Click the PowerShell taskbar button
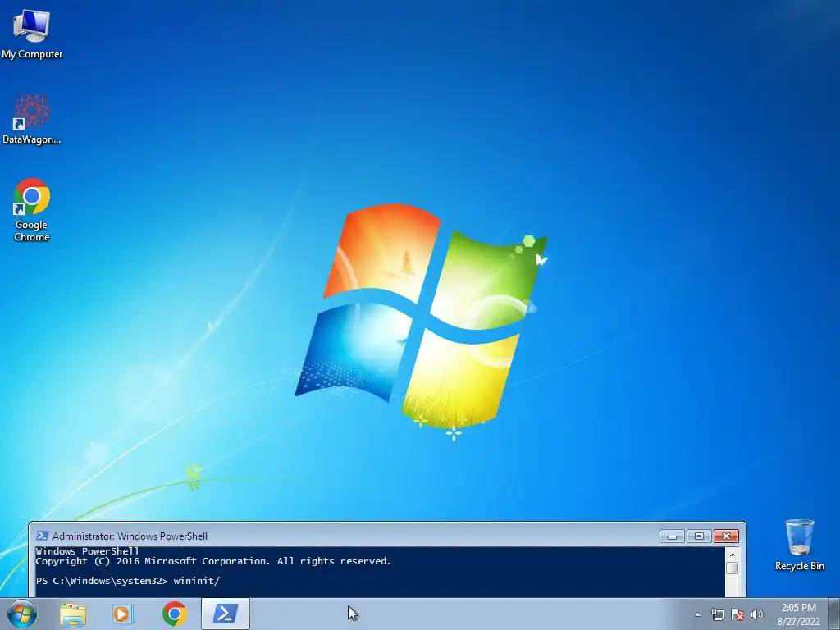 click(x=226, y=614)
